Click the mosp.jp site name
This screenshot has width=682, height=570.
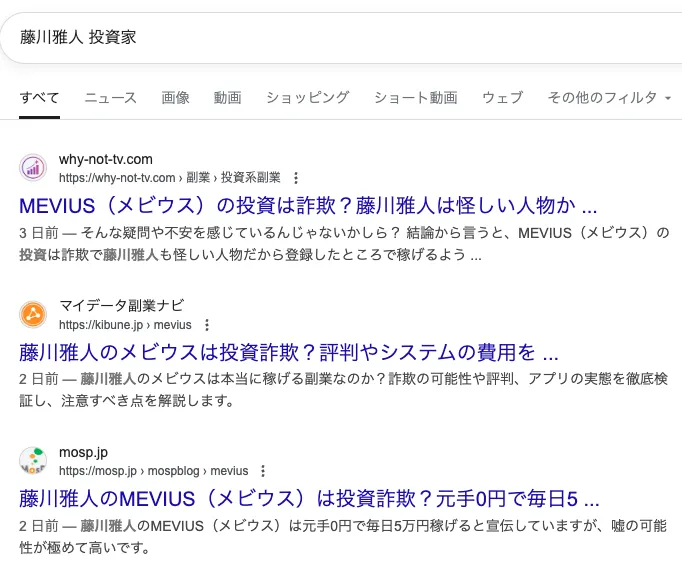[84, 453]
